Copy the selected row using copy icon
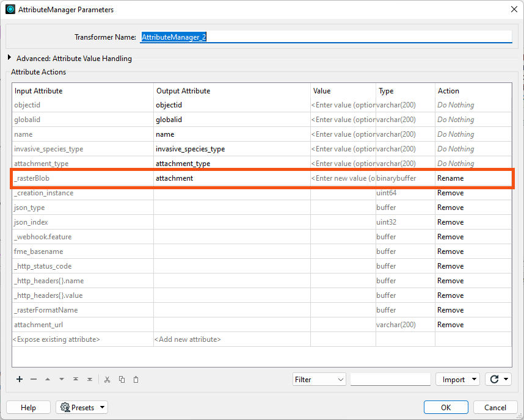Screen dimensions: 524x420 (x=122, y=379)
